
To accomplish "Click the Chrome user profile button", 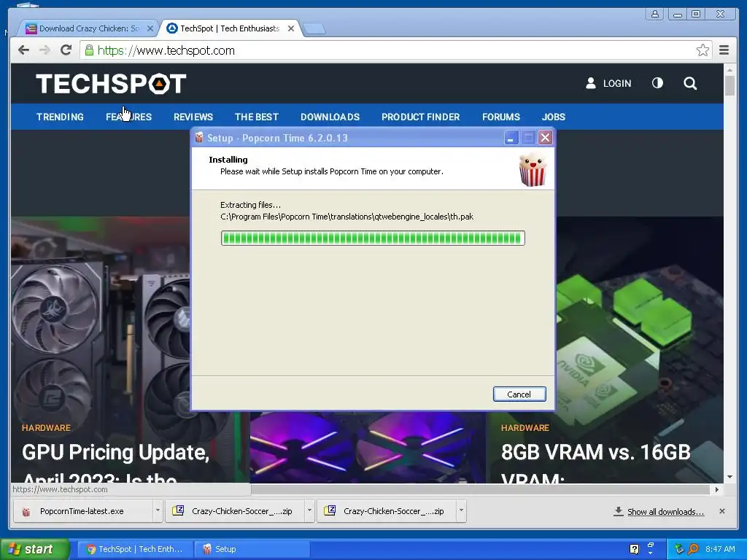I will coord(655,14).
